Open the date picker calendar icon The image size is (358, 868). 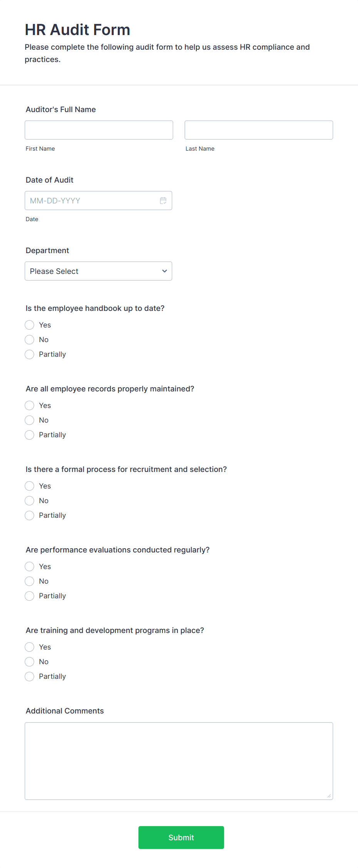click(163, 200)
